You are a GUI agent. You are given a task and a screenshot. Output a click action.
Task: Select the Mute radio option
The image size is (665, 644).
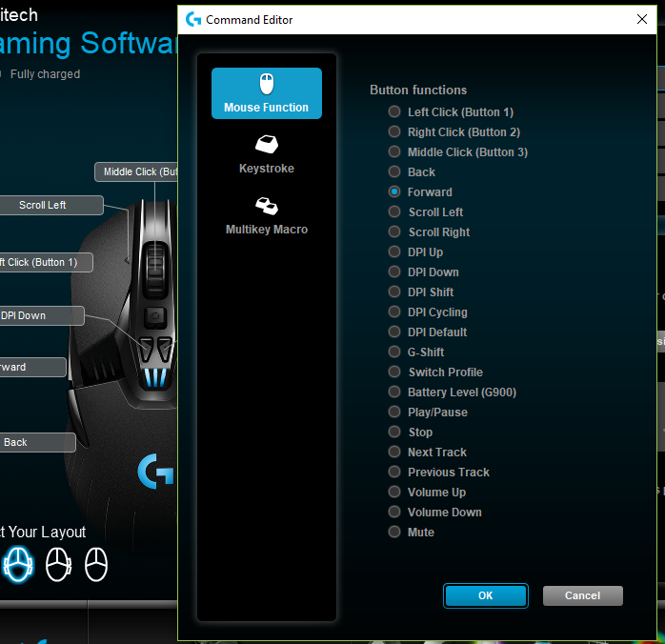pyautogui.click(x=394, y=532)
